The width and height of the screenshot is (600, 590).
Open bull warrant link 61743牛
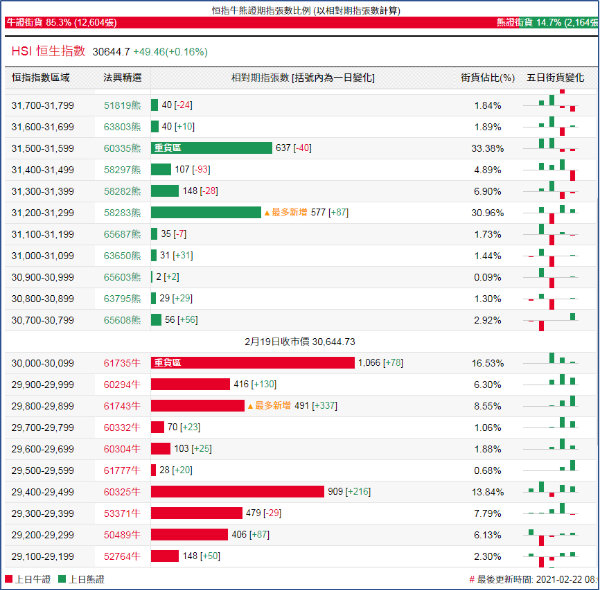pyautogui.click(x=122, y=406)
